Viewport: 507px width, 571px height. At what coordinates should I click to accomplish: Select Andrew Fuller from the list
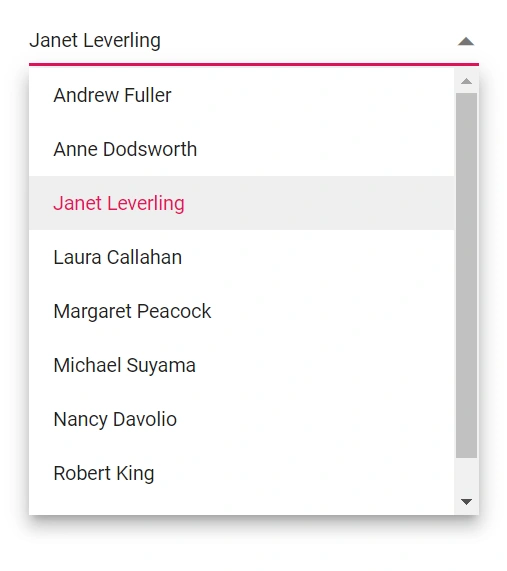click(x=241, y=95)
